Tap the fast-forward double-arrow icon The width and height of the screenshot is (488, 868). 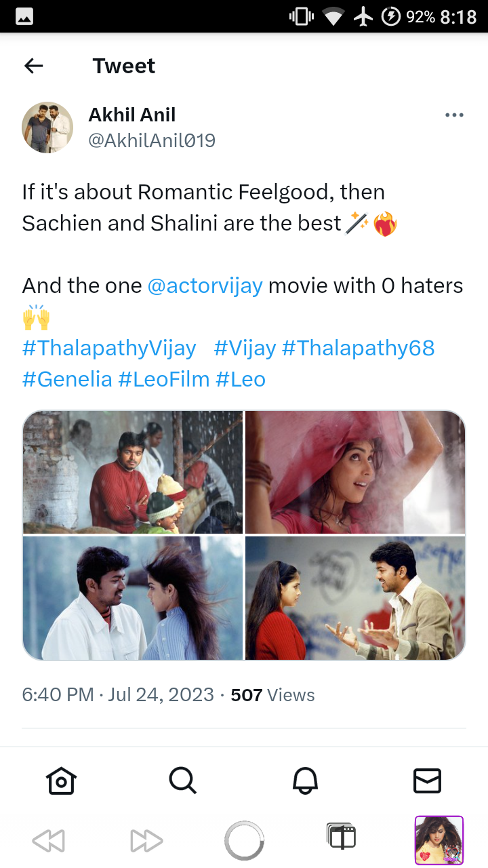tap(146, 842)
